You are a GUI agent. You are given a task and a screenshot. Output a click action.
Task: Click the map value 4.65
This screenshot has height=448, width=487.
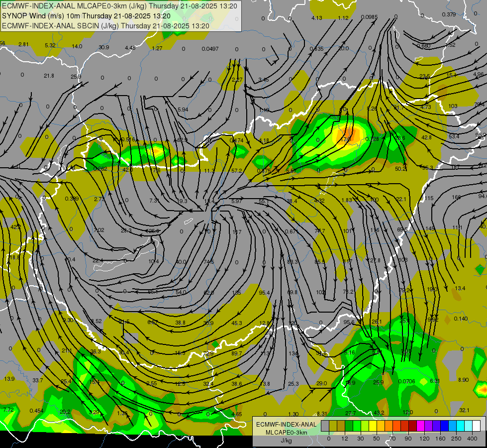click(237, 414)
